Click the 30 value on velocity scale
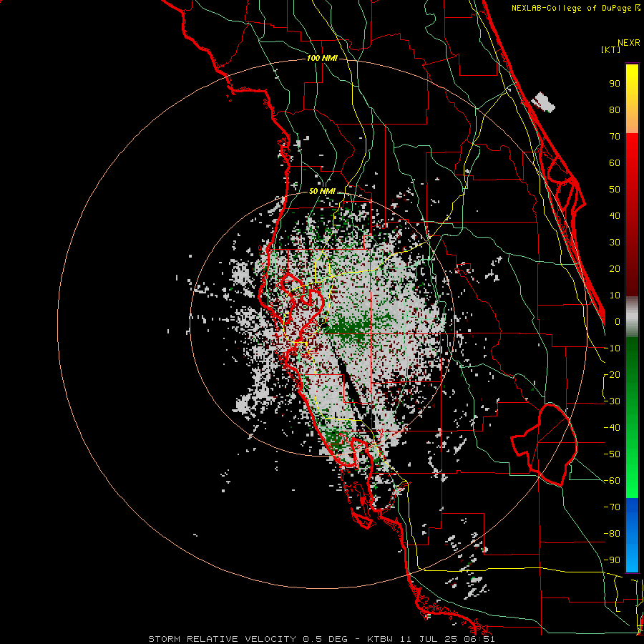 pos(615,243)
